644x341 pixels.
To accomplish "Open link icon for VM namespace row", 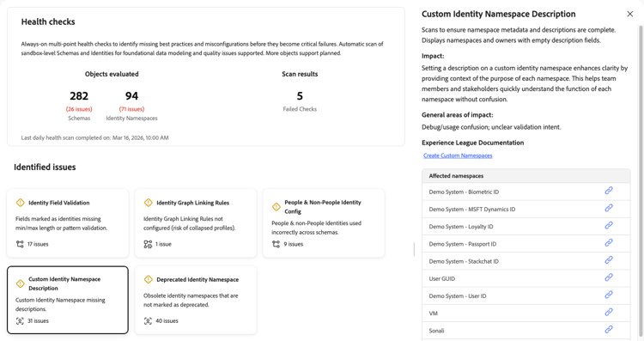I will pyautogui.click(x=609, y=313).
